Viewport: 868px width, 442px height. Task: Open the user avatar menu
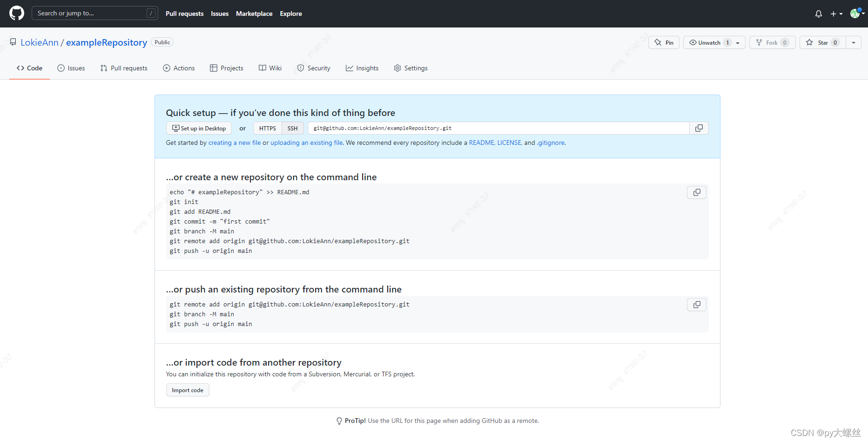tap(857, 14)
